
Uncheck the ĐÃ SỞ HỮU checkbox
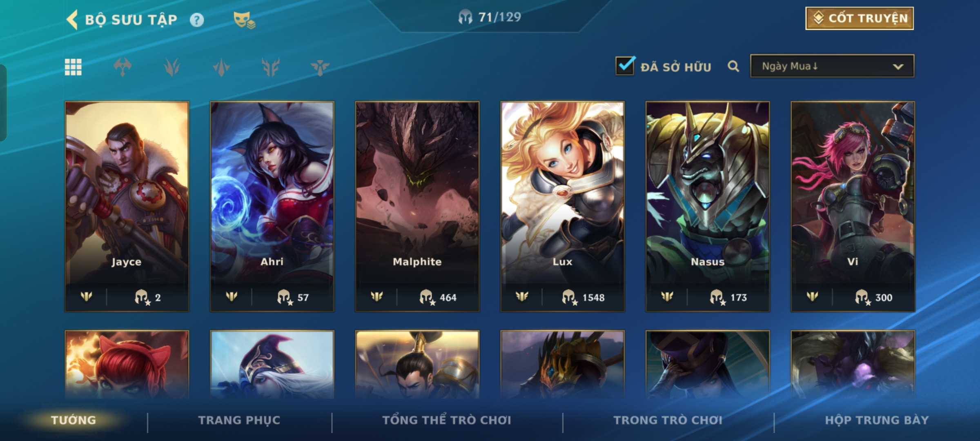625,66
